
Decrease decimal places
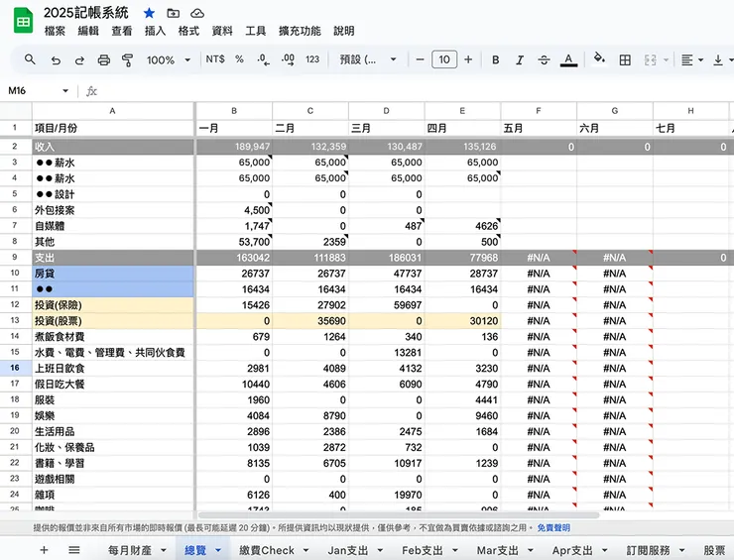(x=264, y=59)
